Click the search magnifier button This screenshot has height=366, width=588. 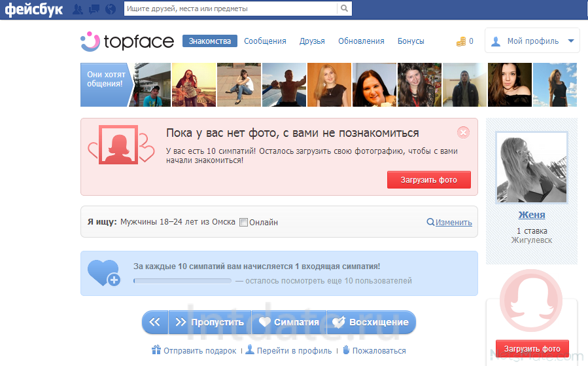tap(344, 9)
